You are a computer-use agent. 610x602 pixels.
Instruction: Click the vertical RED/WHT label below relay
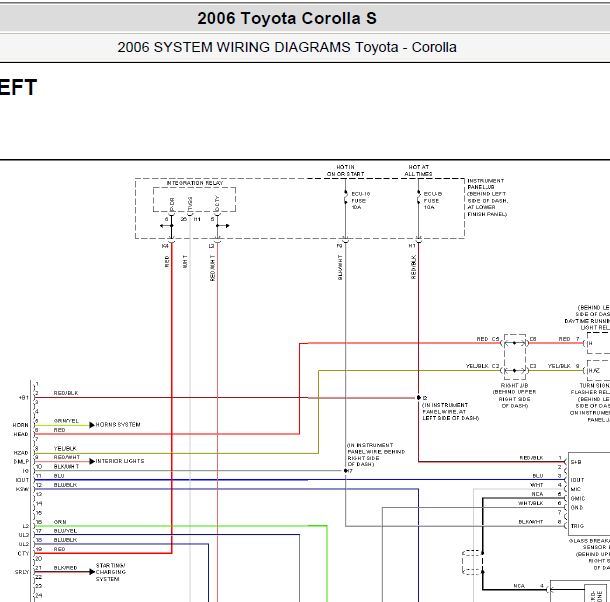coord(212,268)
